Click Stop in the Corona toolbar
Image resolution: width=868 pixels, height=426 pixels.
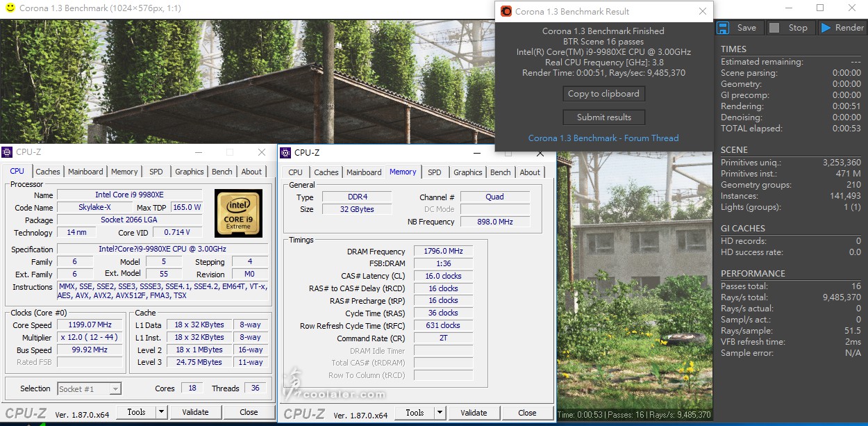[x=790, y=28]
